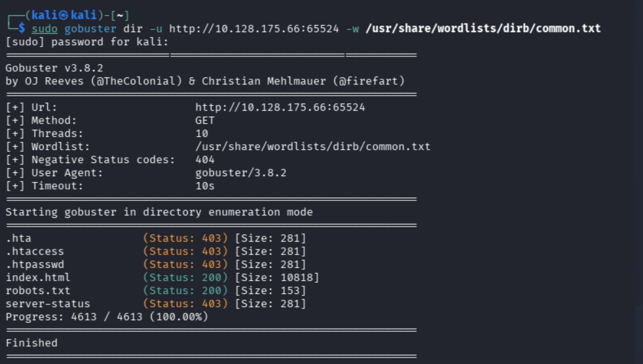Click the Status 200 text beside robots.txt

click(185, 291)
